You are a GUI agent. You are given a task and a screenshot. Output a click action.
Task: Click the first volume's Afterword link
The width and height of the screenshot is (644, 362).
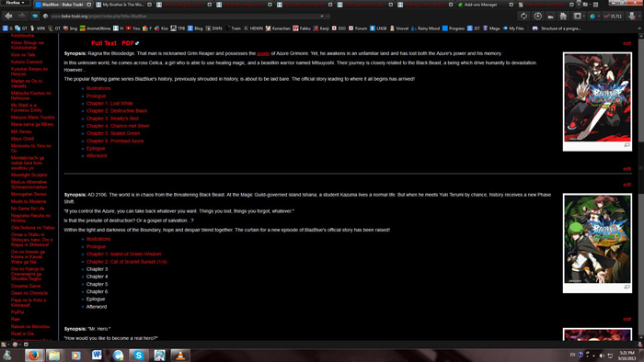[97, 156]
